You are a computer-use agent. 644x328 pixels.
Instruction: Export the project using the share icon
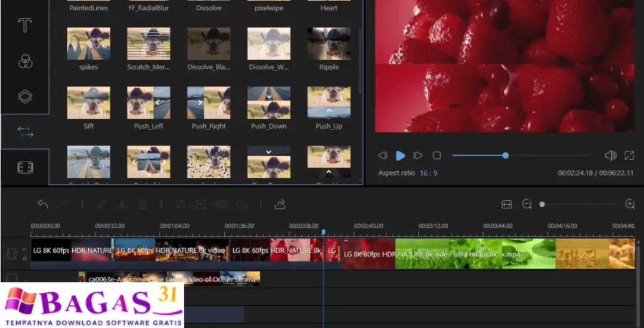[280, 204]
